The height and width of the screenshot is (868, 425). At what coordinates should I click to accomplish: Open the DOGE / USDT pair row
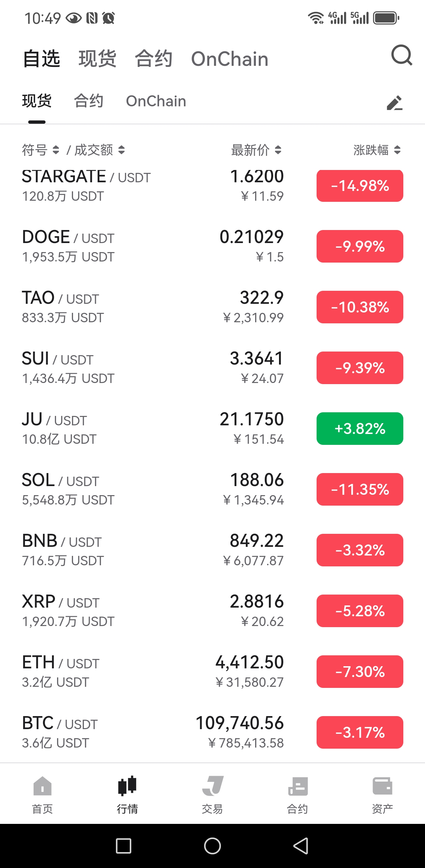(x=212, y=246)
